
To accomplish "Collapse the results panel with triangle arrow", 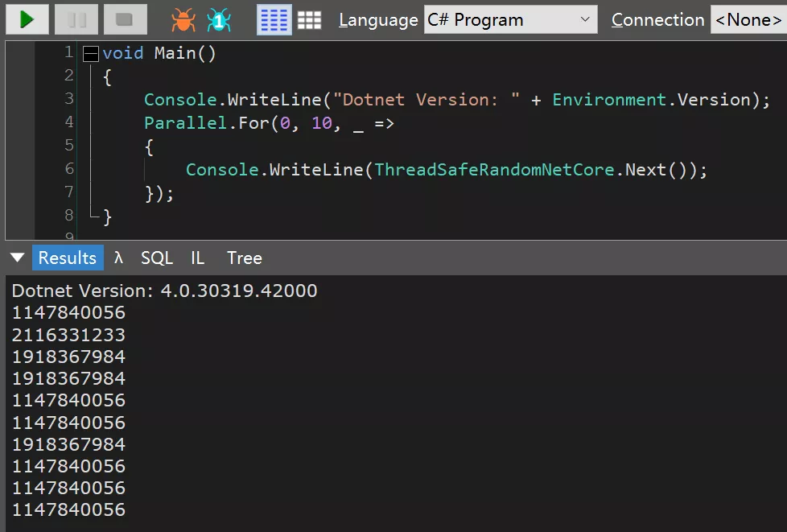I will 17,258.
